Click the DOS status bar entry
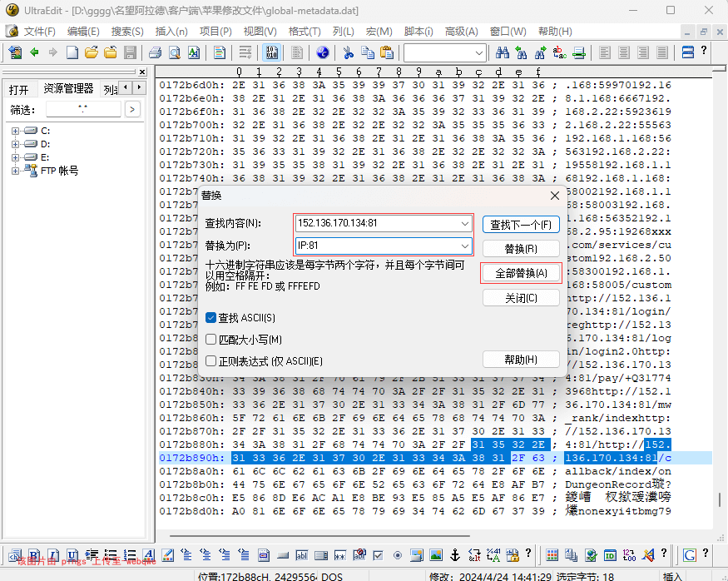728x581 pixels. pyautogui.click(x=332, y=576)
